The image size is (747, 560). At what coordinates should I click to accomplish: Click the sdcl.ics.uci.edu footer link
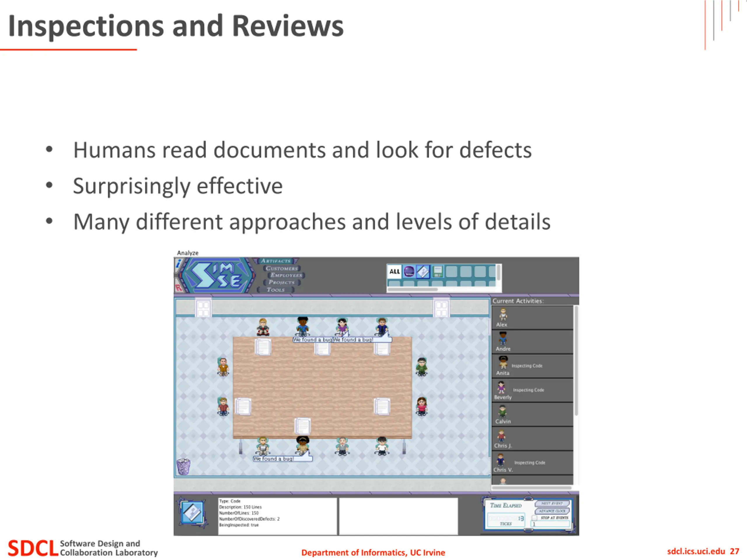696,551
